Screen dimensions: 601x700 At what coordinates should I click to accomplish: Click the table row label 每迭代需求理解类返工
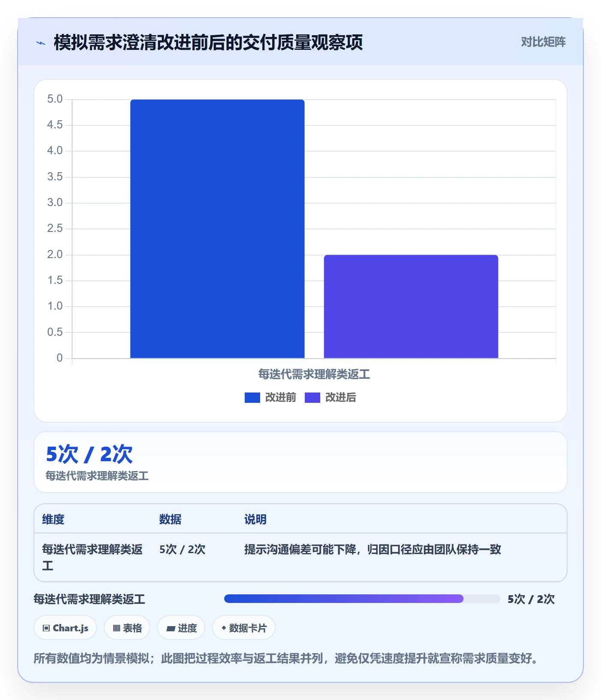click(x=92, y=557)
